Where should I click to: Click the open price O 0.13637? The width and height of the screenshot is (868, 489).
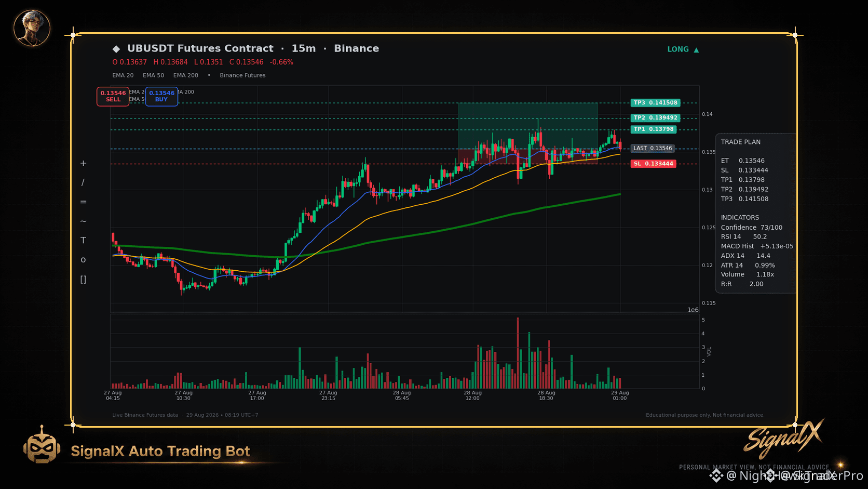click(130, 62)
